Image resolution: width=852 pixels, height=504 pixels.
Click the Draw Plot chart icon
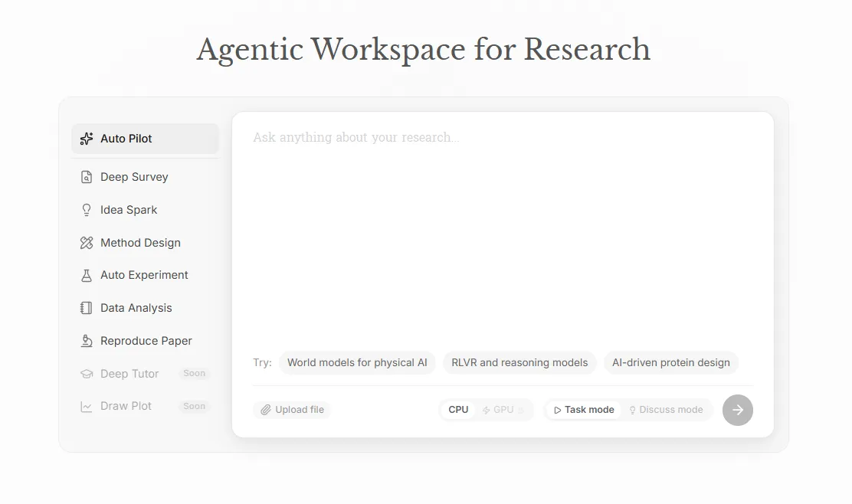(87, 406)
